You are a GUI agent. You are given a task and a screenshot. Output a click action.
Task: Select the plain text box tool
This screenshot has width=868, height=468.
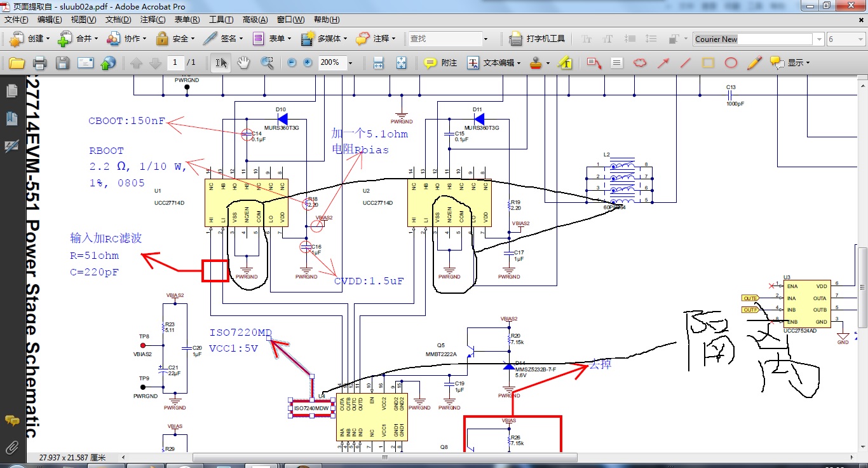[616, 63]
